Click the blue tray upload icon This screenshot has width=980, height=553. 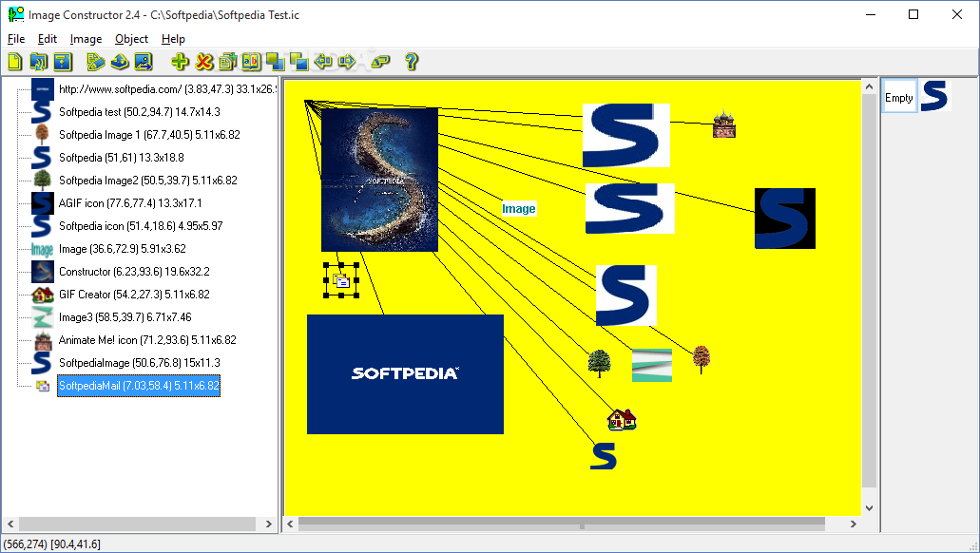click(120, 61)
